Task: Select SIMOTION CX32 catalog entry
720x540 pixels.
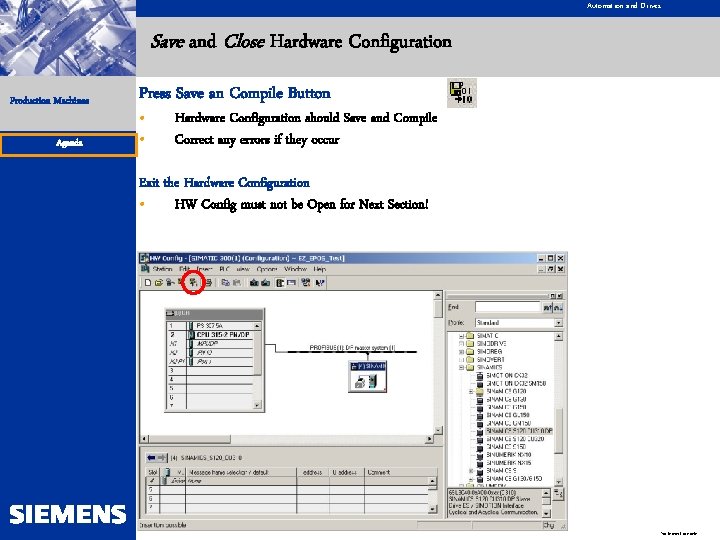Action: coord(506,375)
